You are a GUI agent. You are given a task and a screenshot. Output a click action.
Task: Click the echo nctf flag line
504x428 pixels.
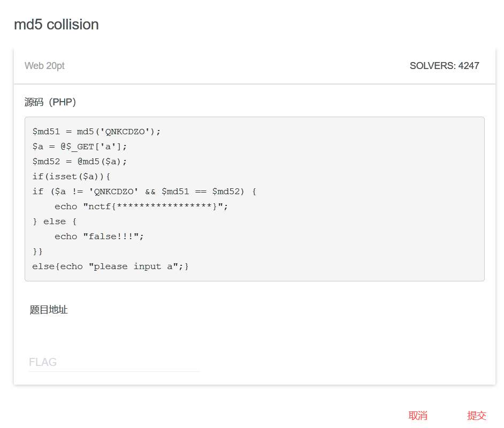(x=141, y=207)
